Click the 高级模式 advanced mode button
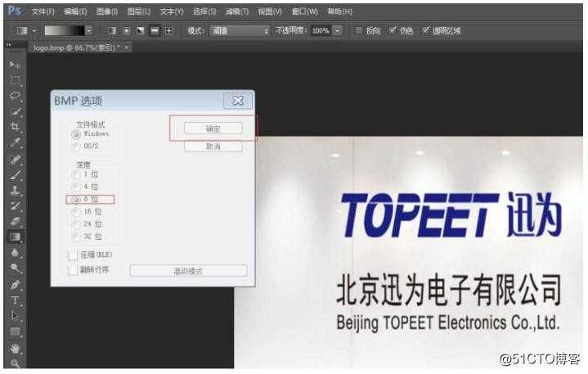The width and height of the screenshot is (588, 374). point(188,271)
